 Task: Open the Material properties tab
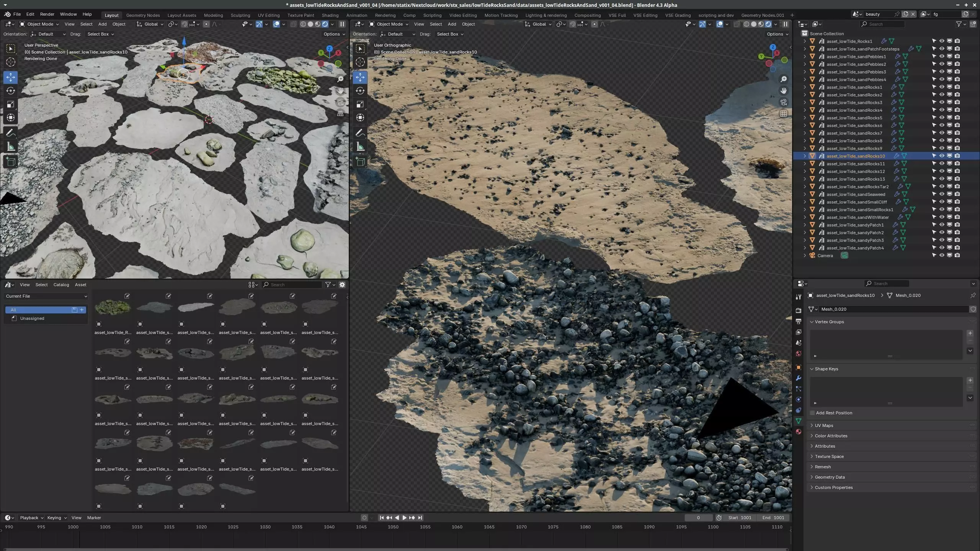[x=799, y=432]
